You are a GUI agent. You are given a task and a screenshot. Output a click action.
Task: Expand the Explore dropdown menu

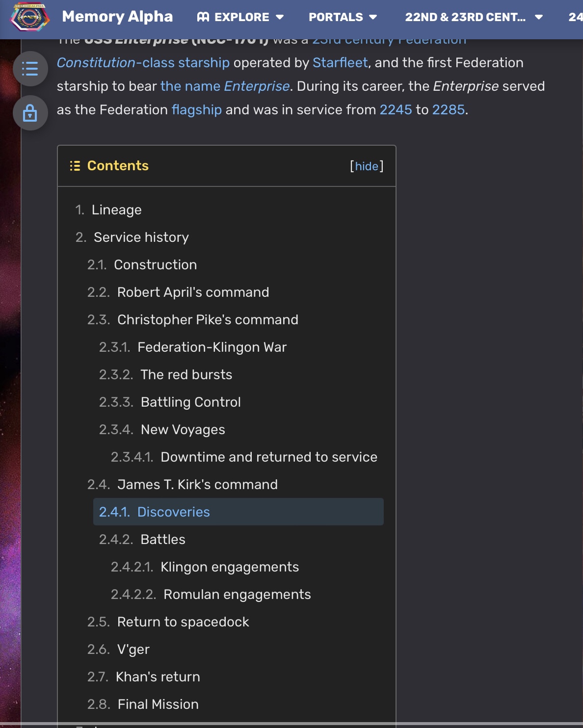(280, 17)
